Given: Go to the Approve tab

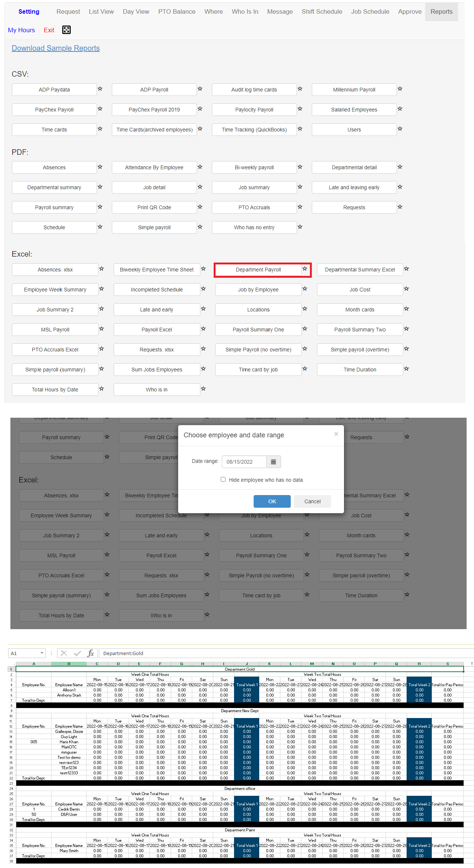Looking at the screenshot, I should [410, 11].
